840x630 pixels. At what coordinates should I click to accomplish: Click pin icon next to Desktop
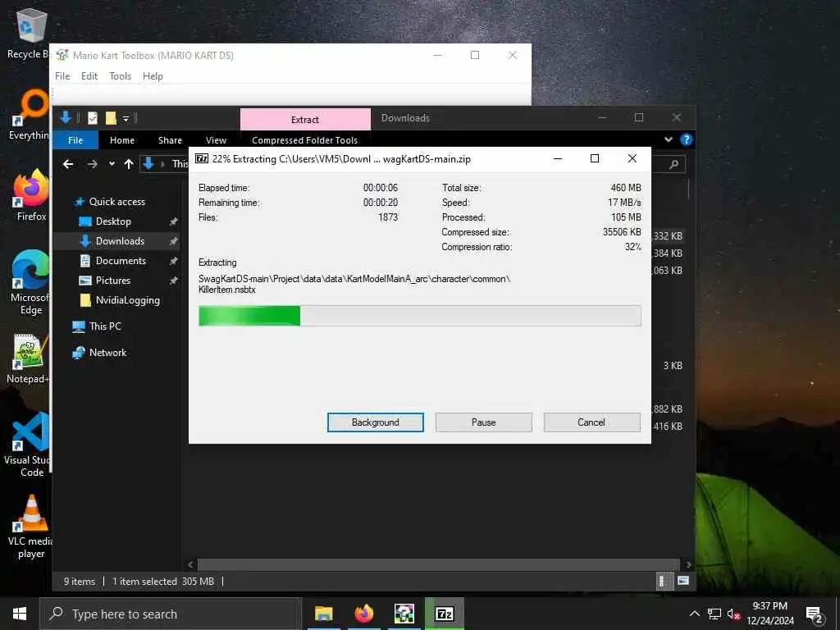tap(173, 221)
